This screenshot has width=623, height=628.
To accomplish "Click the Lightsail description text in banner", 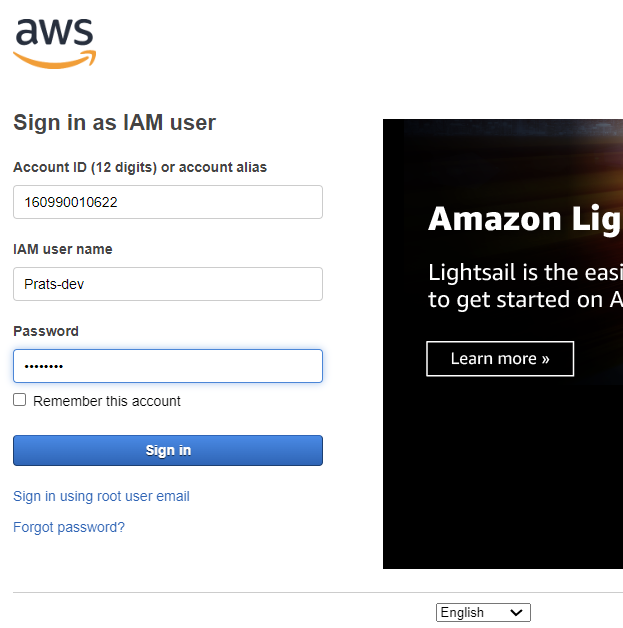I will click(x=524, y=285).
